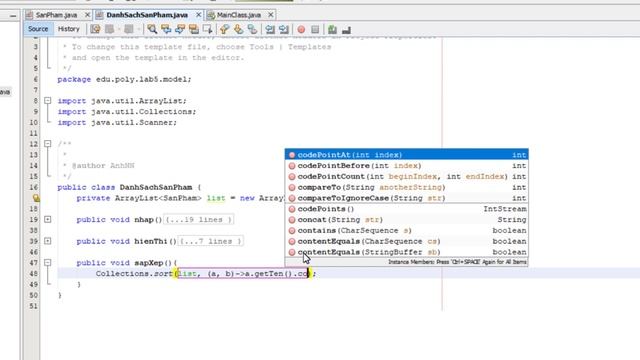Toggle Highlight Search icon in toolbar

click(194, 29)
